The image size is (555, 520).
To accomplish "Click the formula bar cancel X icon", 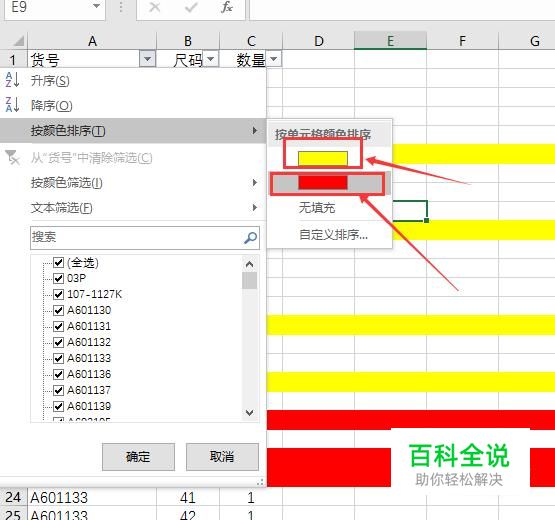I will pyautogui.click(x=155, y=7).
